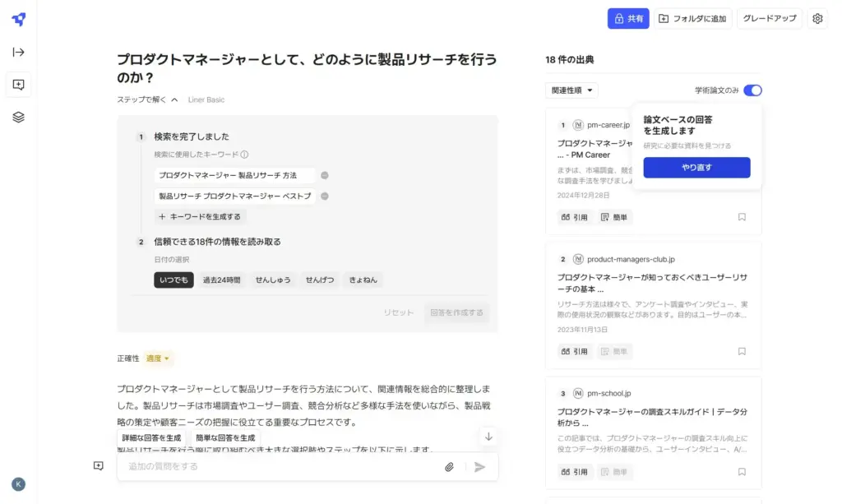Click 引用 on pm-school.jp card
This screenshot has height=504, width=842.
575,472
